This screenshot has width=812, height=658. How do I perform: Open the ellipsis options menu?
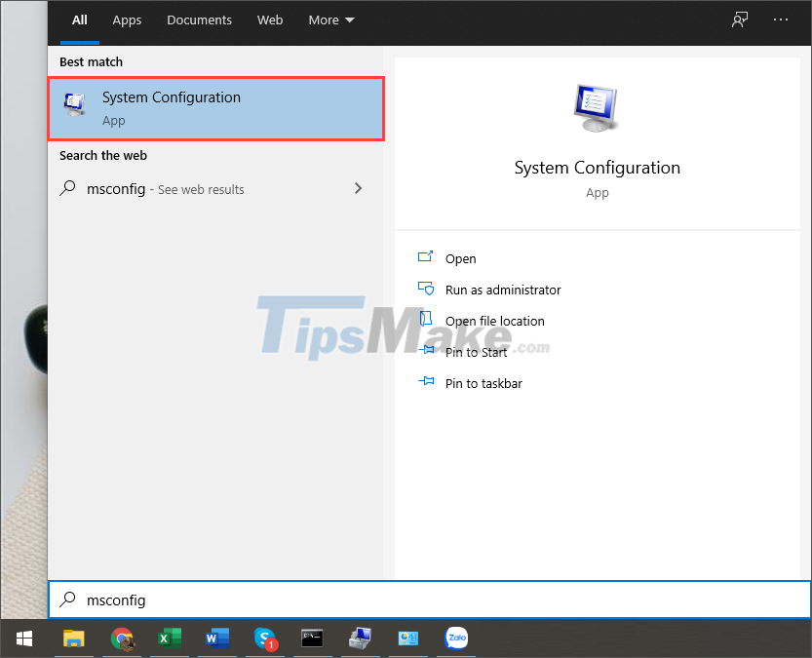[780, 19]
